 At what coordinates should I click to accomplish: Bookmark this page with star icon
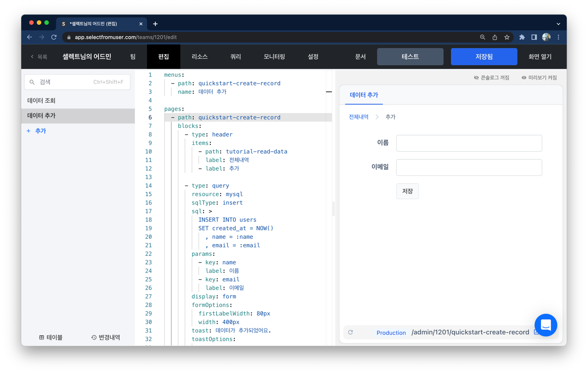click(507, 37)
